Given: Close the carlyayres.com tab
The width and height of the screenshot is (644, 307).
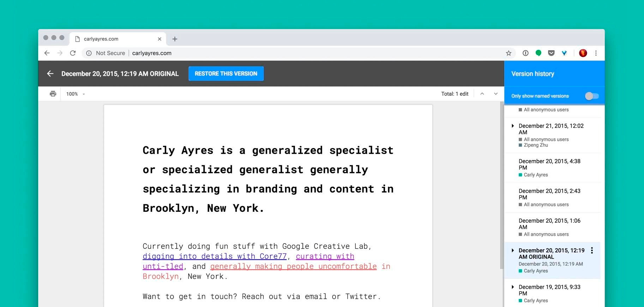Looking at the screenshot, I should coord(160,39).
